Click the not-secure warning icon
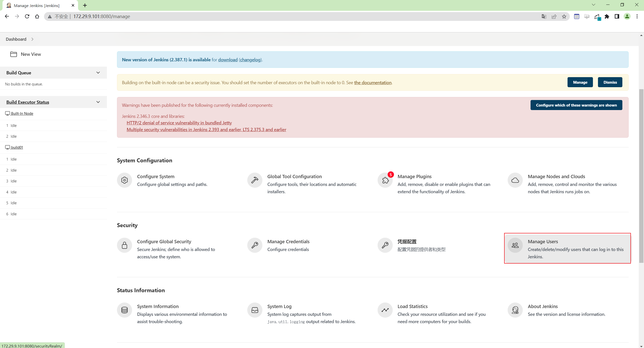Screen dimensions: 644x348 click(50, 17)
